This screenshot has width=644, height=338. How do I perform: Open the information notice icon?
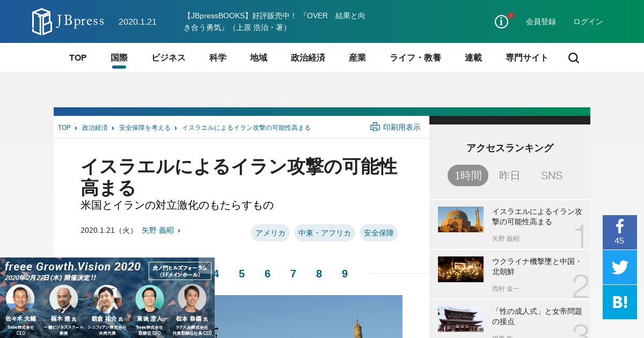[501, 21]
